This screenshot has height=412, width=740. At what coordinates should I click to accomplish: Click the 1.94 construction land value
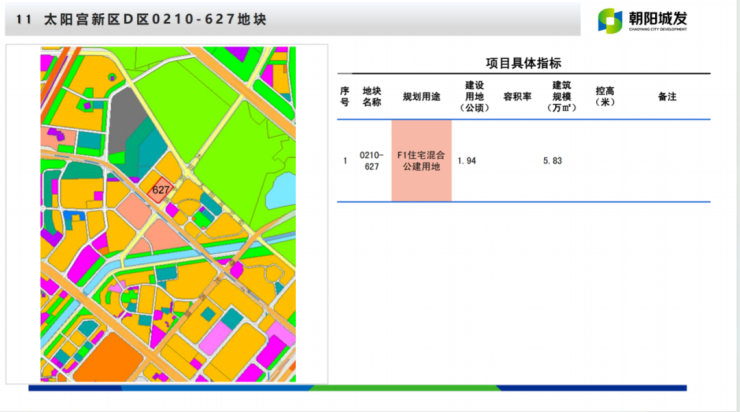pyautogui.click(x=466, y=160)
